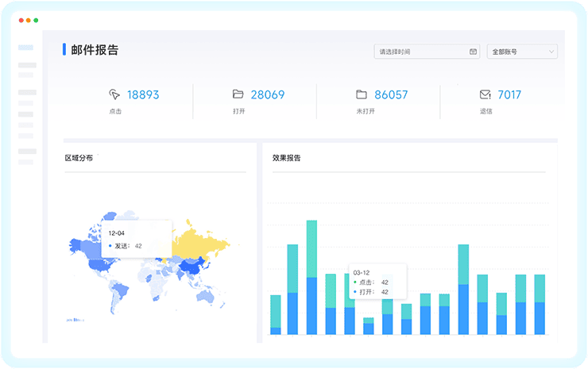Click the green macOS maximize window button
Screen dimensions: 588x369
(36, 20)
